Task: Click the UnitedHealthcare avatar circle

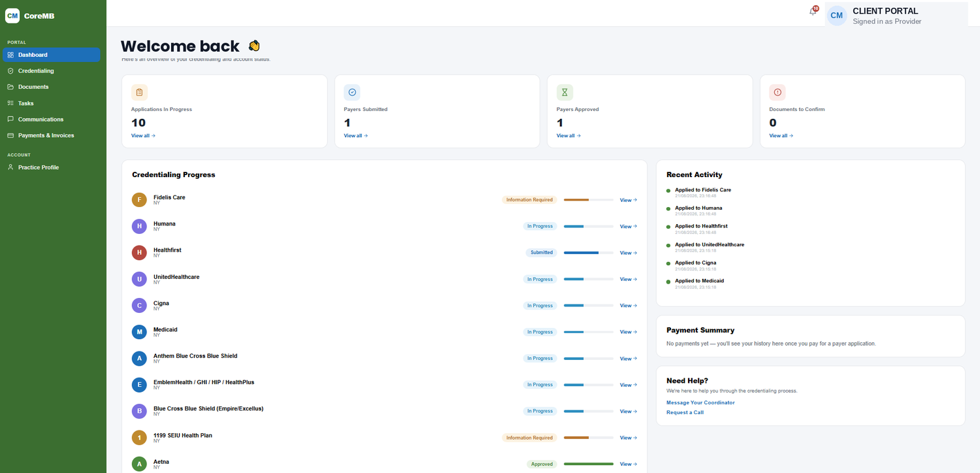Action: pos(139,279)
